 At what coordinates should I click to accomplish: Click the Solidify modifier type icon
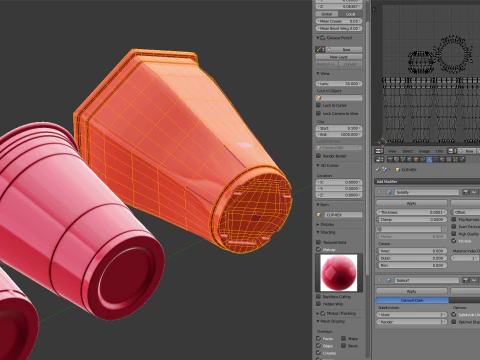coord(389,192)
